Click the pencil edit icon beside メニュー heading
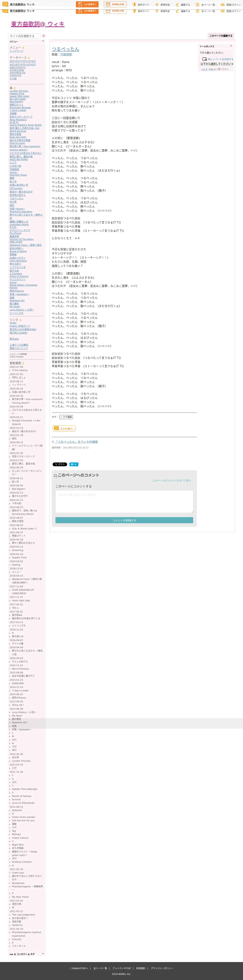 point(23,47)
